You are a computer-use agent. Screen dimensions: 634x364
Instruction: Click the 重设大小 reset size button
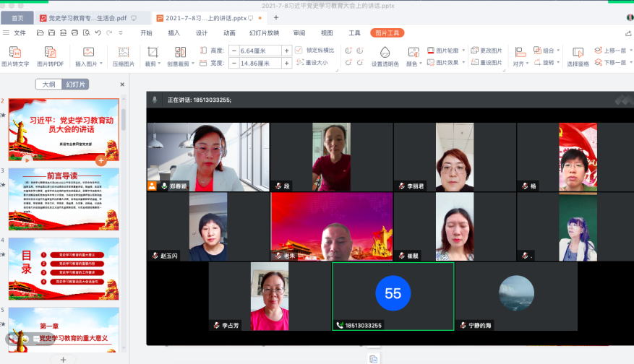coord(312,63)
